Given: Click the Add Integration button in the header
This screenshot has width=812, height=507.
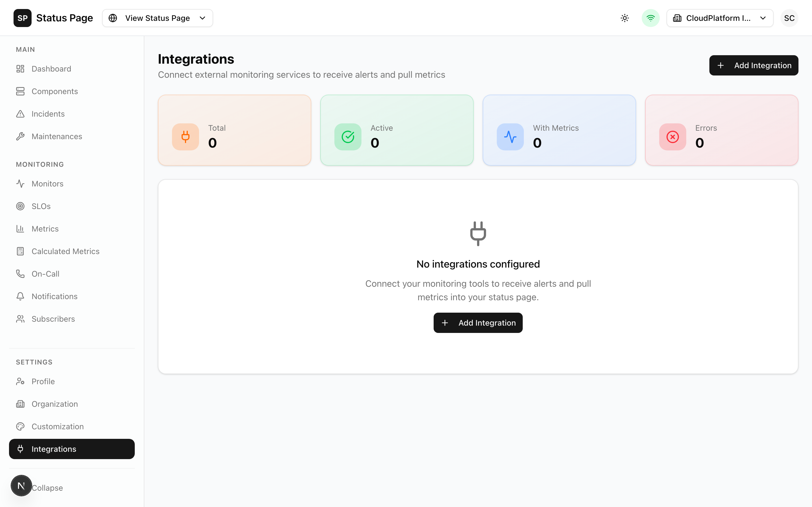Looking at the screenshot, I should (x=754, y=65).
